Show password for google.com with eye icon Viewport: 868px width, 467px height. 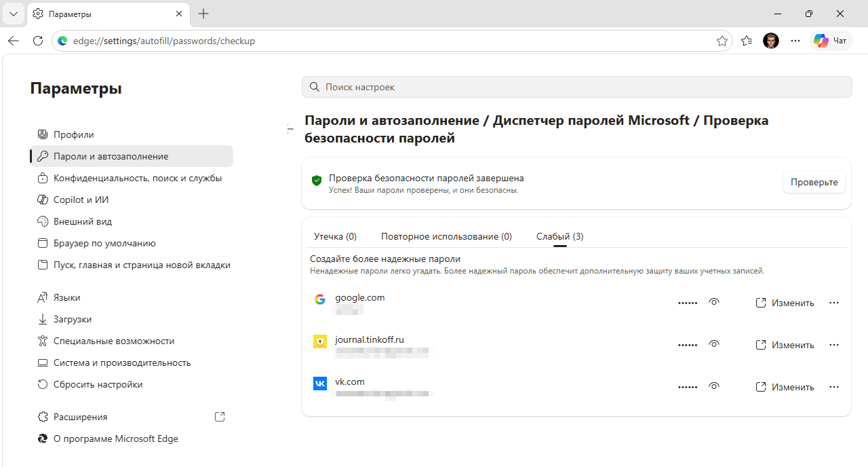click(713, 302)
